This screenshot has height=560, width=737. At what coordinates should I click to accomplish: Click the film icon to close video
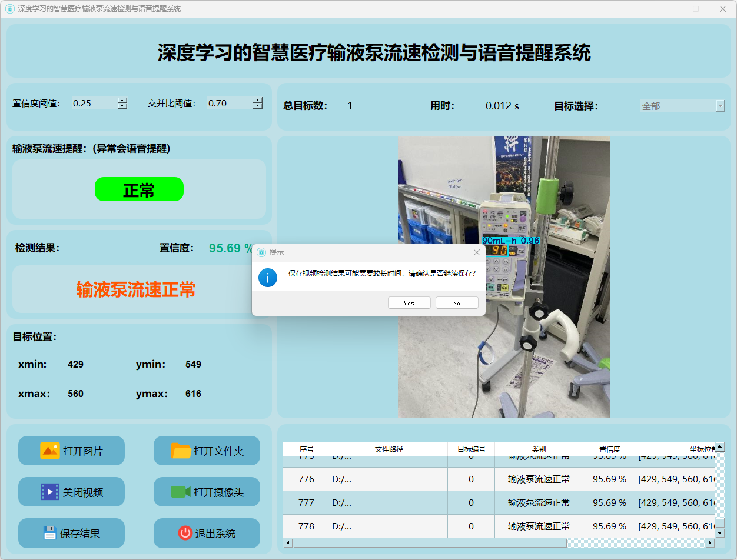49,492
